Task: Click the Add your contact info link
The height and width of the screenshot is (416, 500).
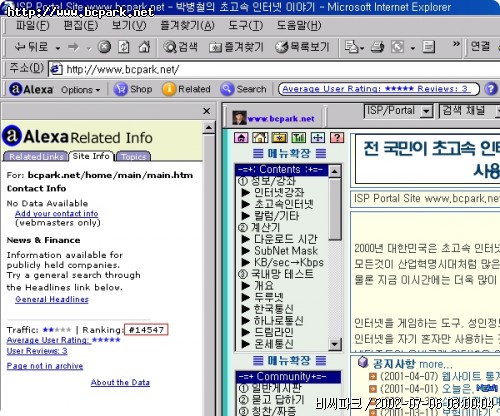Action: 56,213
